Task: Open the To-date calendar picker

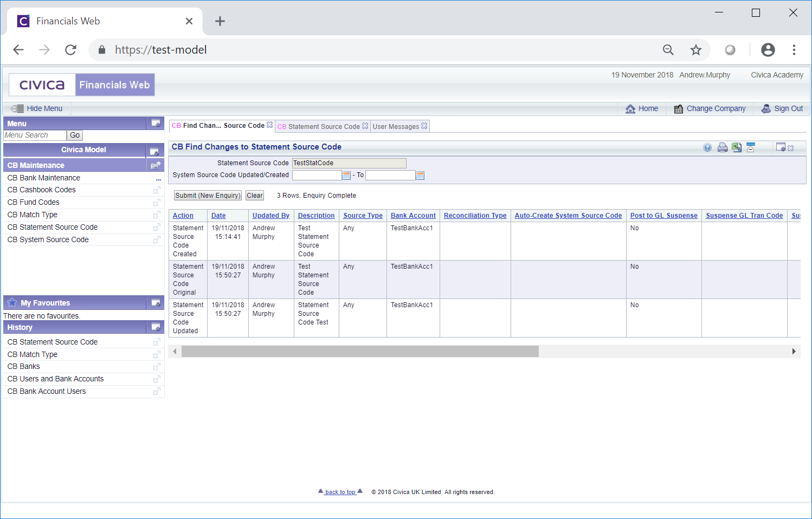Action: pos(420,175)
